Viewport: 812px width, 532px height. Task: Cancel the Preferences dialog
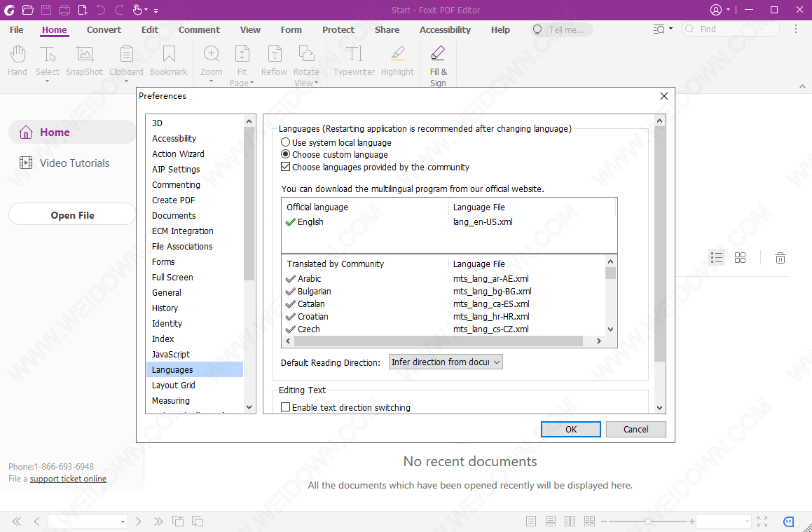636,429
